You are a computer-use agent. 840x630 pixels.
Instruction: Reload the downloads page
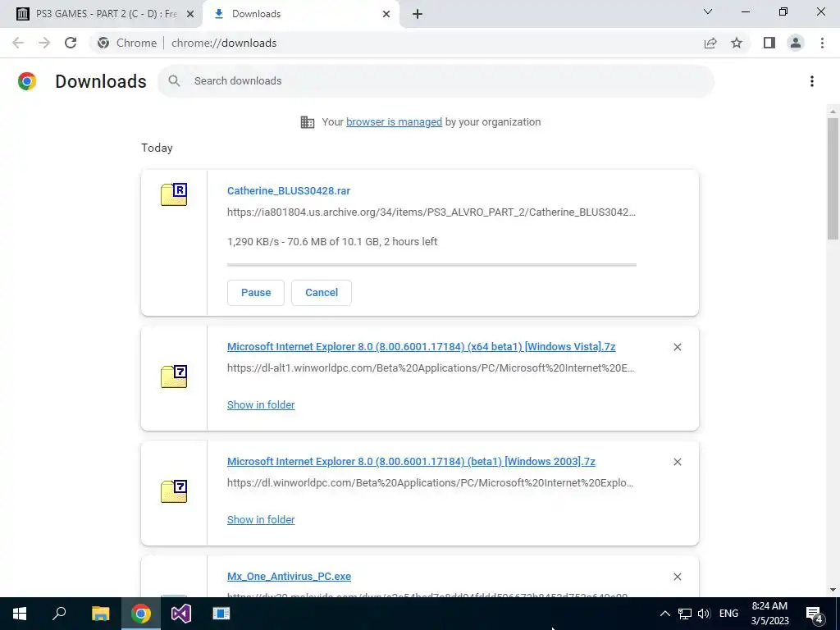71,43
